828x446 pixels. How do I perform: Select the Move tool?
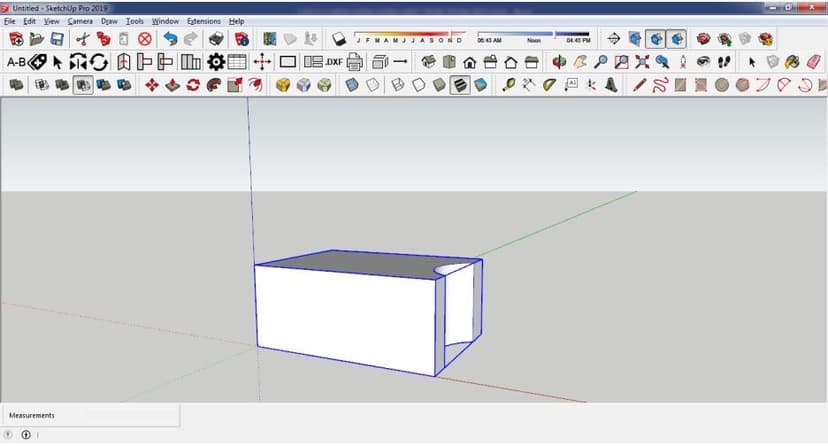(152, 84)
